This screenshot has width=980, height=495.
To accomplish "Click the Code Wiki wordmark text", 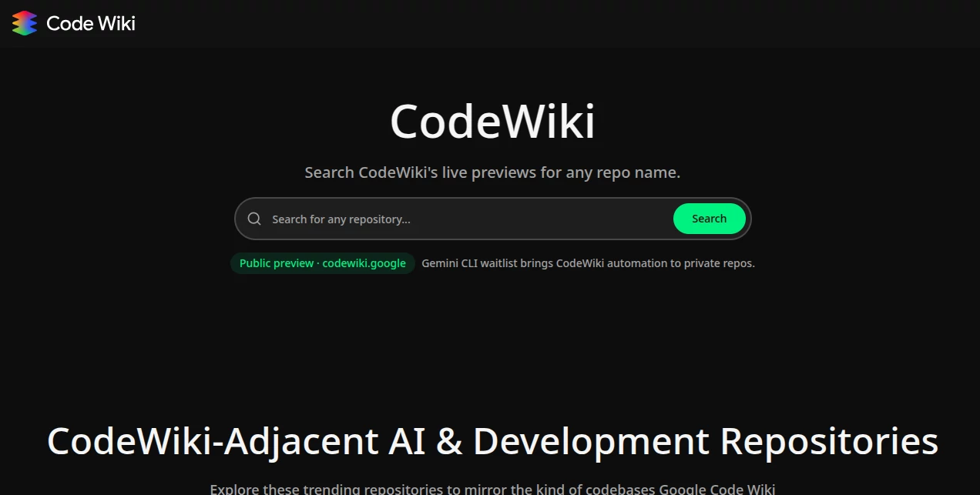I will 90,23.
